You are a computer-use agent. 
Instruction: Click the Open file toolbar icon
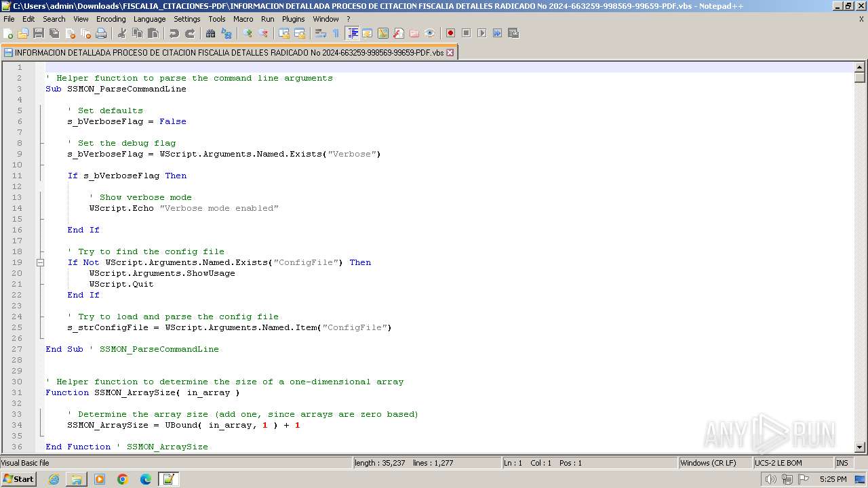[23, 33]
